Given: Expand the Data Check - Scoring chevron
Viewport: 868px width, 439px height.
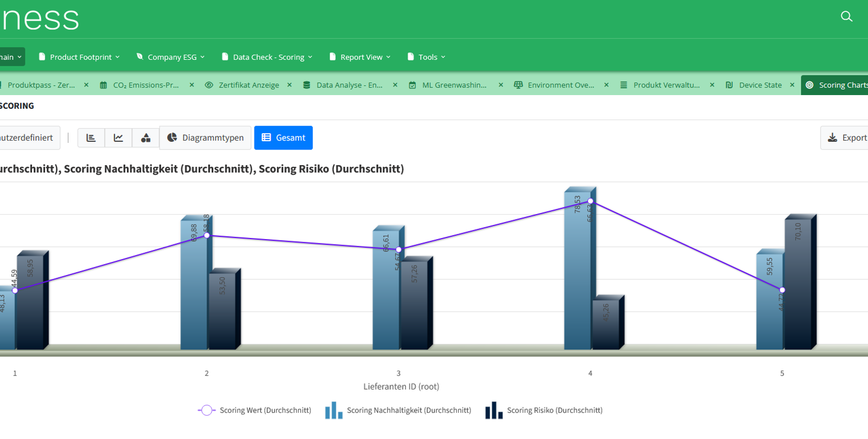Looking at the screenshot, I should click(x=310, y=57).
